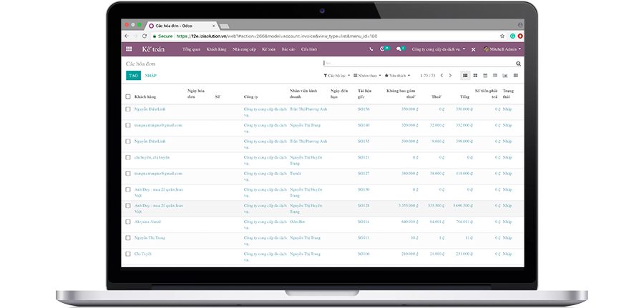
Task: Open the Odoo apps grid menu
Action: (129, 49)
